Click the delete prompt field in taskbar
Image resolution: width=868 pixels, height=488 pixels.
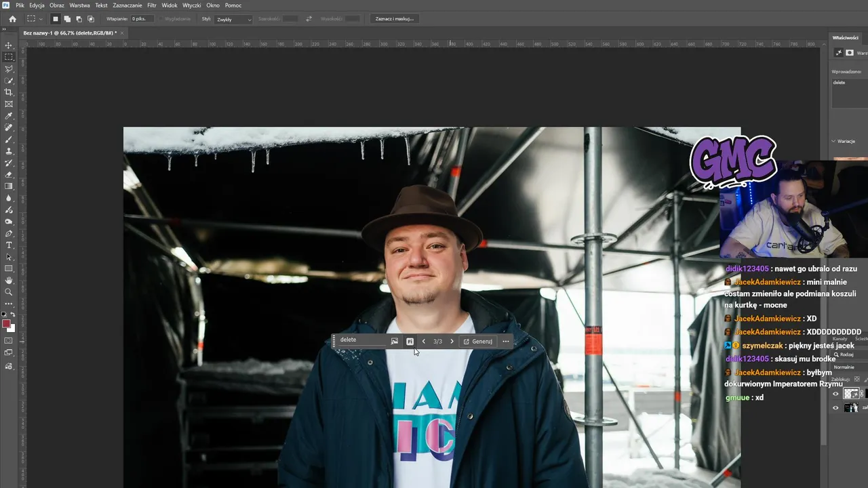point(362,340)
